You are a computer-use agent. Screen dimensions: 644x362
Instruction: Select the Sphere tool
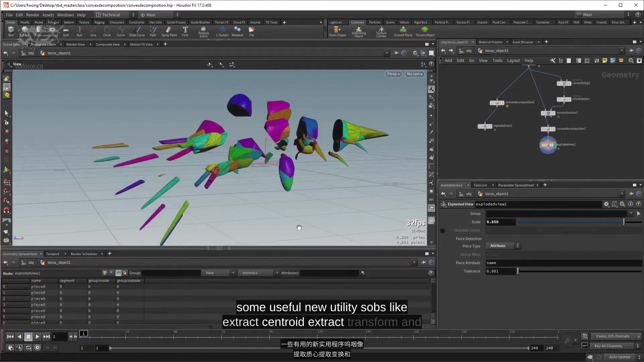[x=24, y=31]
